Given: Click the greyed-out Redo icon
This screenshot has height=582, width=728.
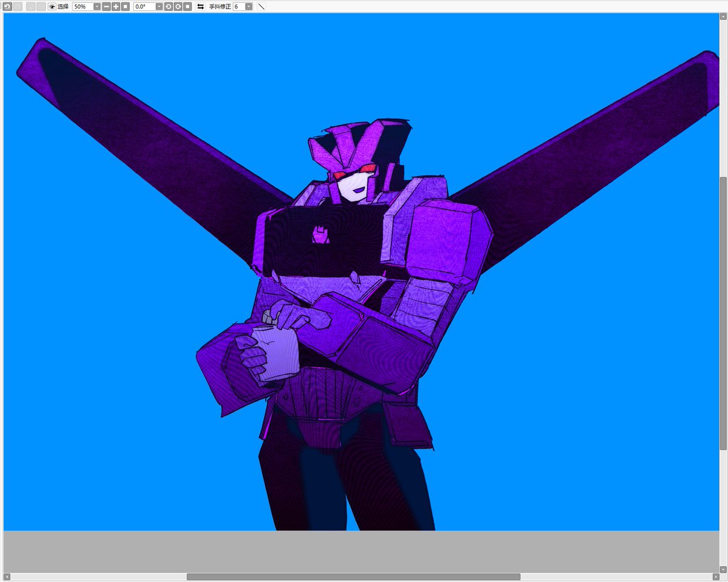Looking at the screenshot, I should (18, 6).
